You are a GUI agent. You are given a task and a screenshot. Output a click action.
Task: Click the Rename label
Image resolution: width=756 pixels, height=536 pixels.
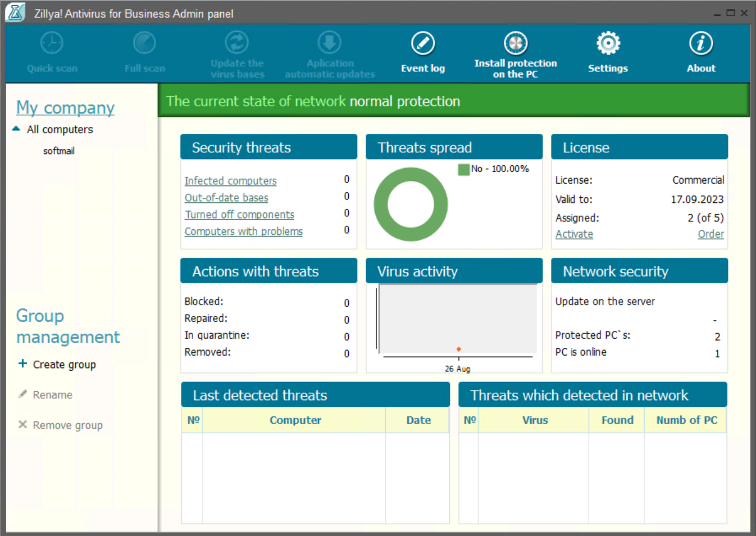tap(52, 395)
